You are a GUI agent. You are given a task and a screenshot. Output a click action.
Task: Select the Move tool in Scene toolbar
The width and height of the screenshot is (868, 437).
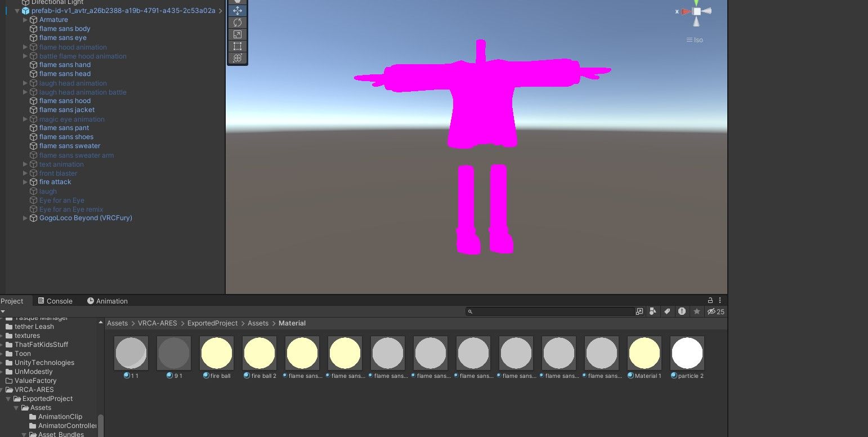coord(238,11)
